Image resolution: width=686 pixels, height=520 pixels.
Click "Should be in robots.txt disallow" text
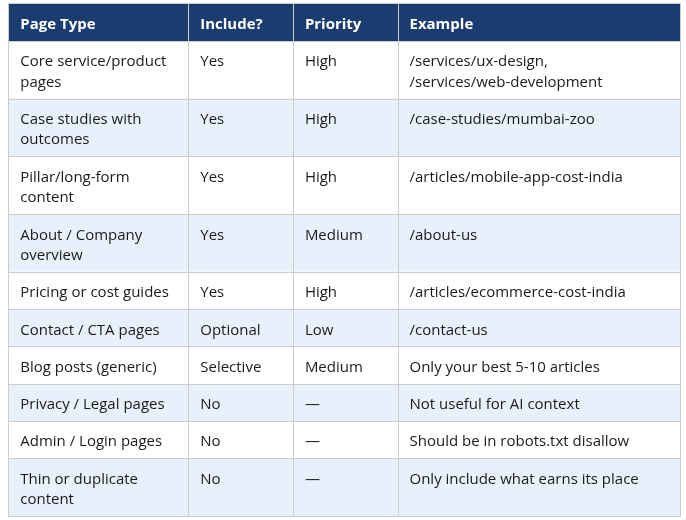pyautogui.click(x=519, y=441)
